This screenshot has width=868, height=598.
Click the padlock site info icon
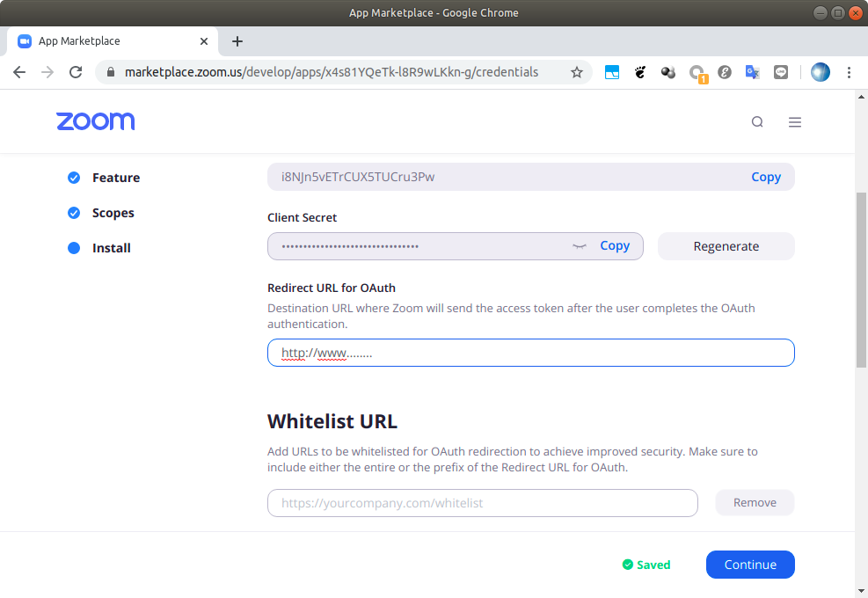pyautogui.click(x=111, y=72)
